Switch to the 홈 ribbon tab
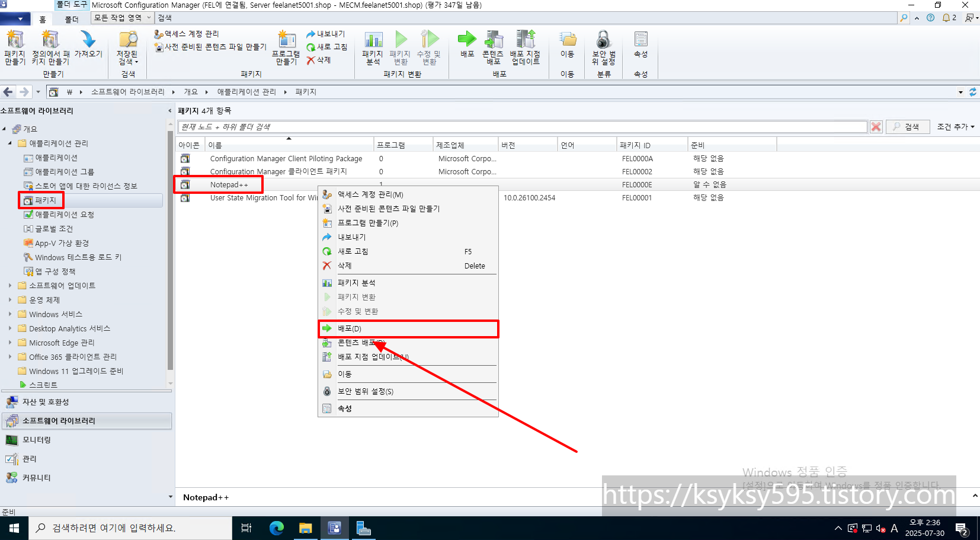The image size is (980, 540). point(43,19)
